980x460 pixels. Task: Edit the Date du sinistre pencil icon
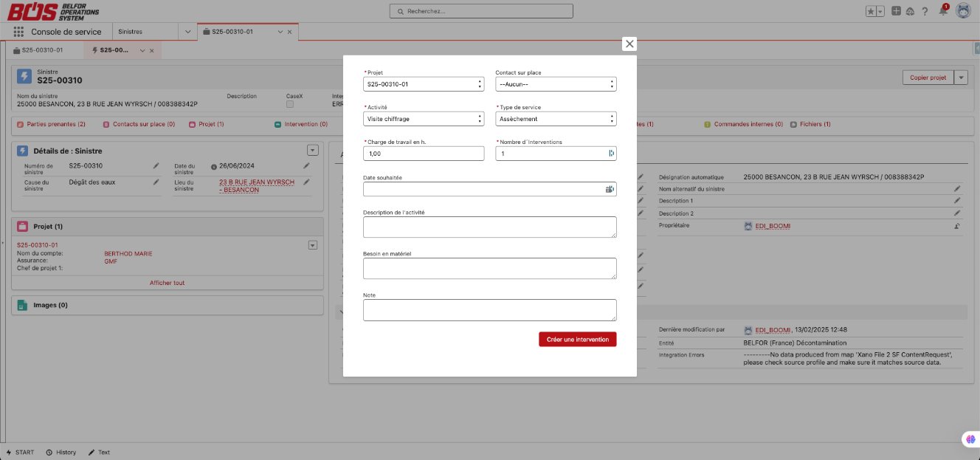pos(306,166)
